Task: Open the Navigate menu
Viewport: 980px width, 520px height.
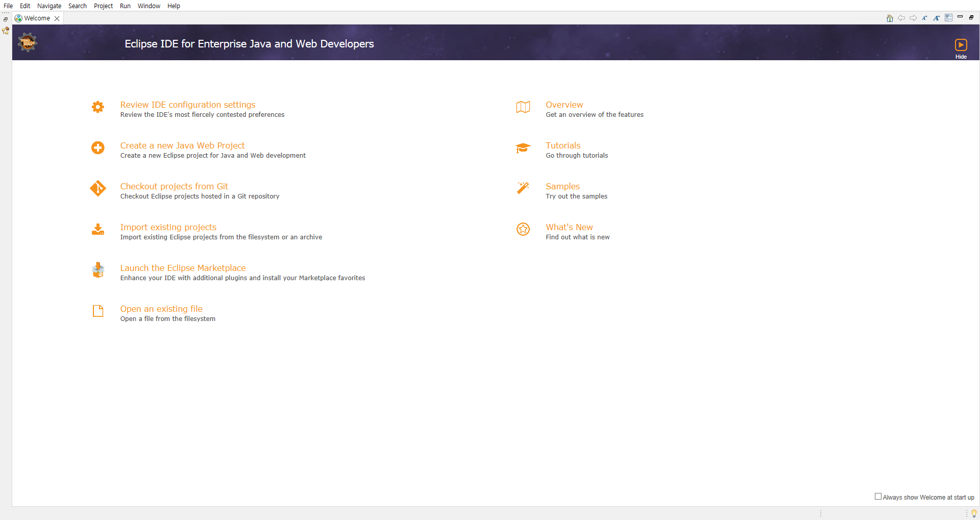Action: point(50,6)
